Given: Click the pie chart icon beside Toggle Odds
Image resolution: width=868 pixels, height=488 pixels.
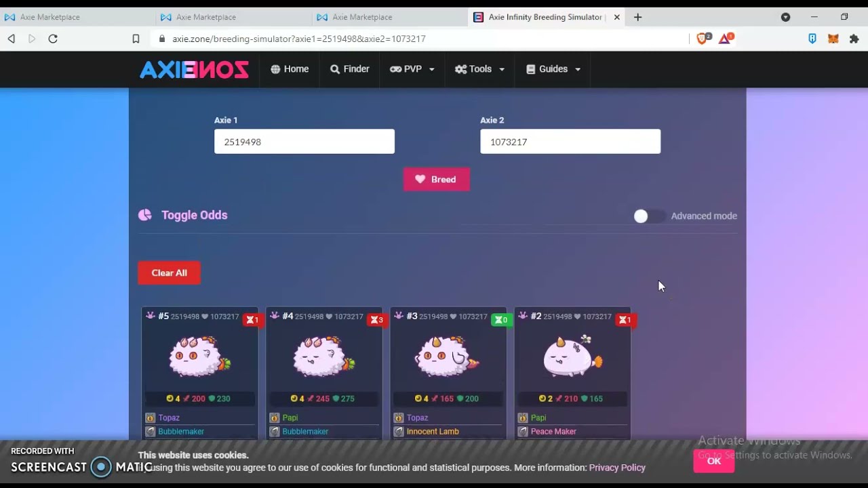Looking at the screenshot, I should click(x=144, y=215).
